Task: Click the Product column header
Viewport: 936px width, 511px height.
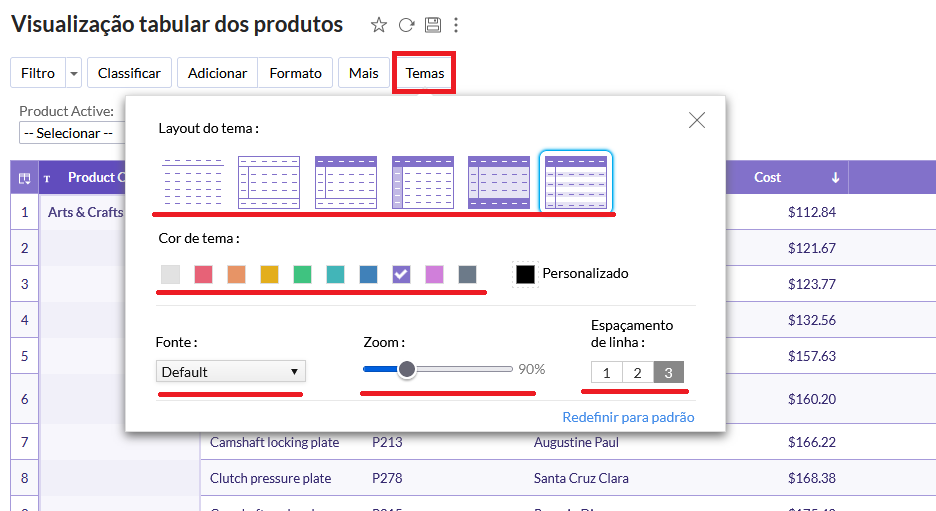Action: pos(84,177)
